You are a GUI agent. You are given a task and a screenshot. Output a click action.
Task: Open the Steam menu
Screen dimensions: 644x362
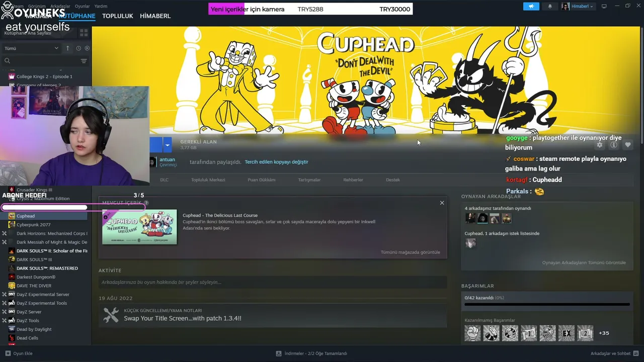[x=18, y=6]
